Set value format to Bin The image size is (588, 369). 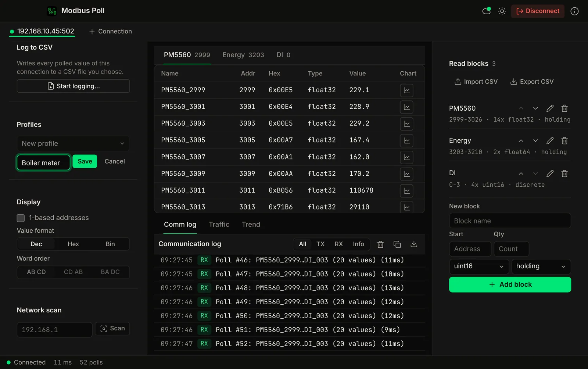tap(110, 244)
